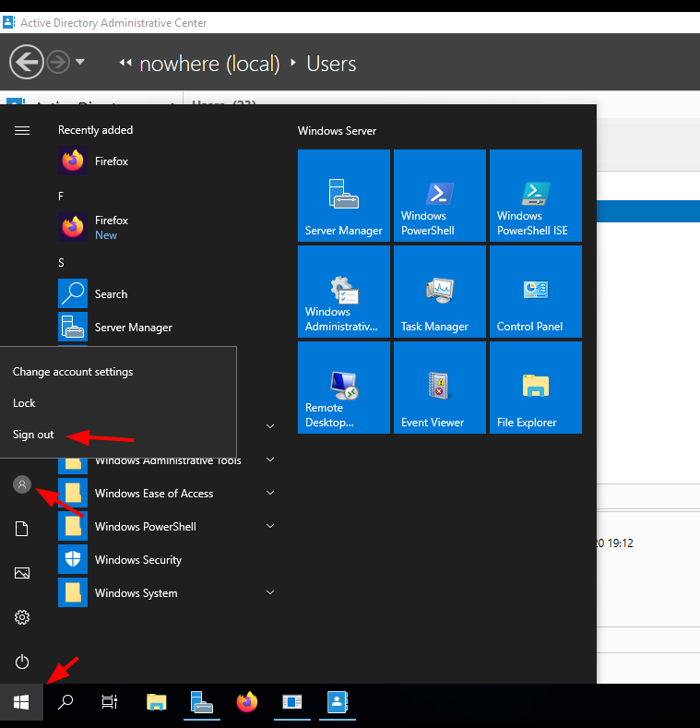Image resolution: width=700 pixels, height=728 pixels.
Task: Open breadcrumb chevron before nowhere (local)
Action: click(x=125, y=62)
